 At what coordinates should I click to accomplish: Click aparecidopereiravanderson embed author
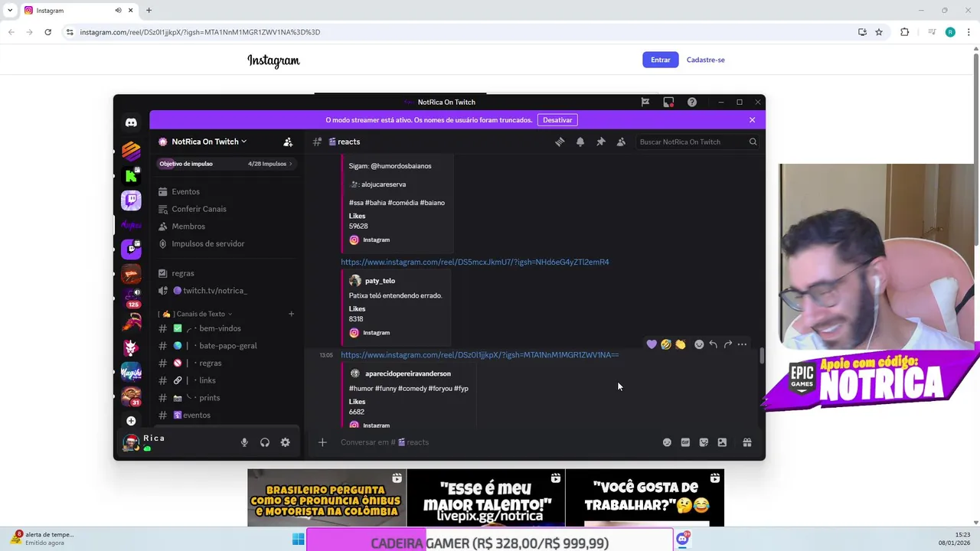[408, 373]
